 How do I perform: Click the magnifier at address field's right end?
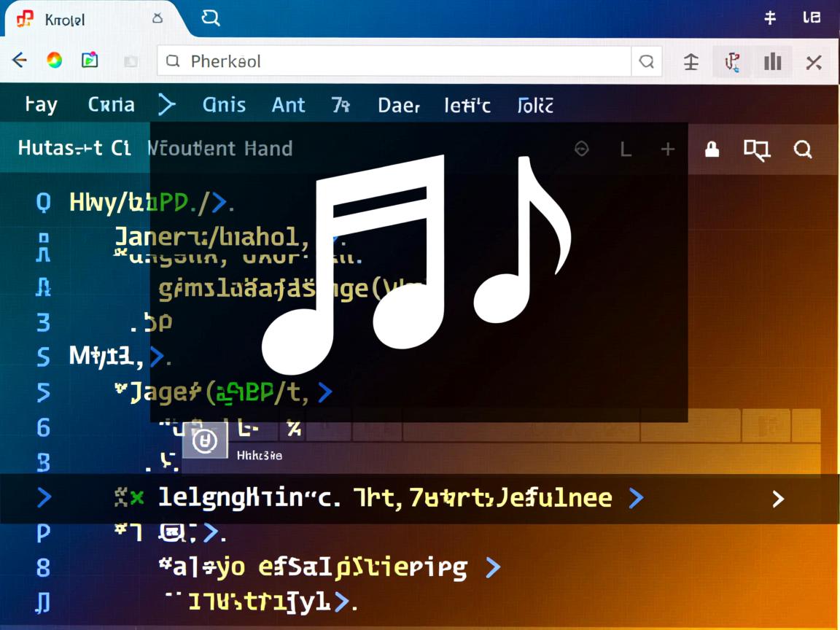point(646,62)
